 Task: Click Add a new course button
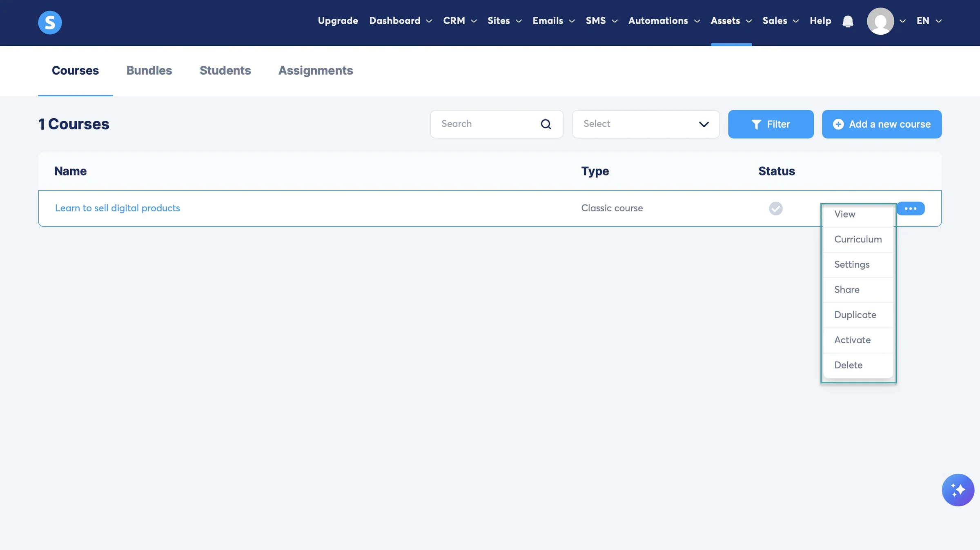click(x=882, y=124)
